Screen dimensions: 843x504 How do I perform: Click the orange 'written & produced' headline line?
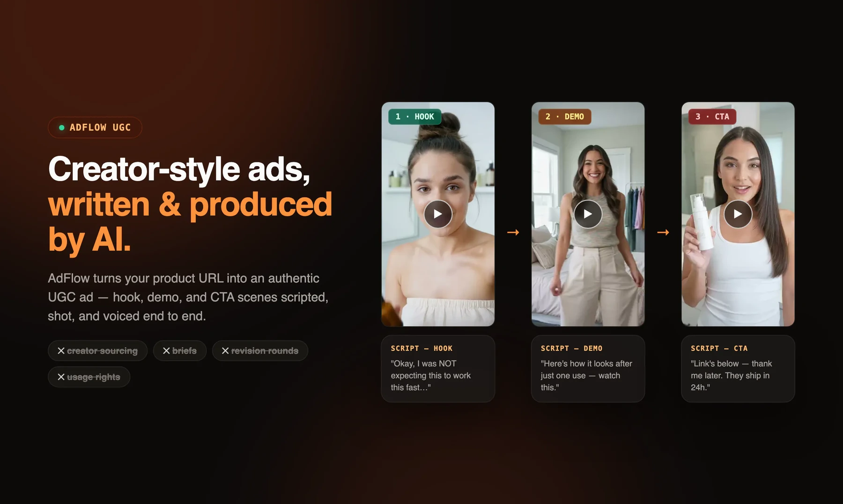tap(190, 205)
